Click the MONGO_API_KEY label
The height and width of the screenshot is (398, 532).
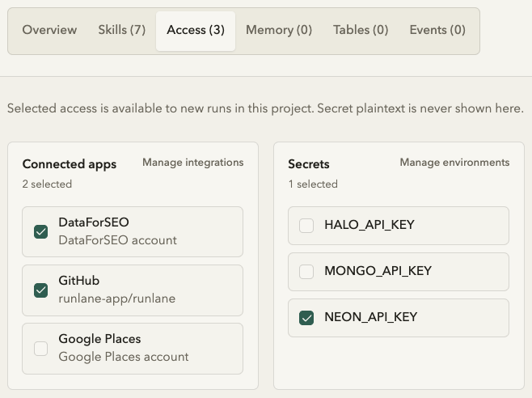tap(378, 271)
